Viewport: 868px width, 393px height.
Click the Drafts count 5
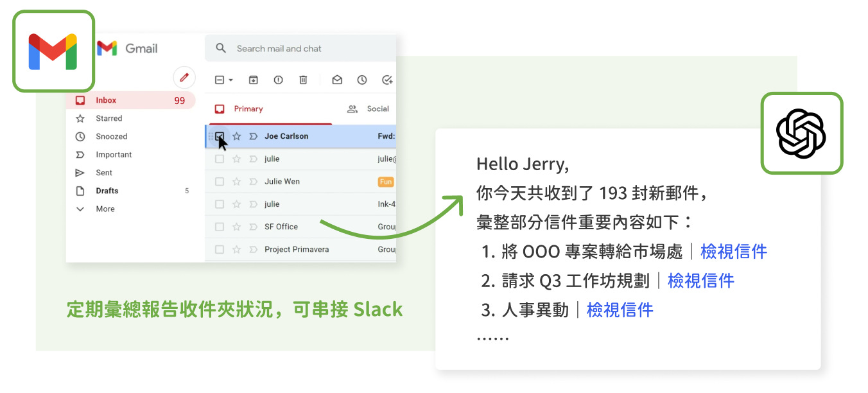coord(187,191)
